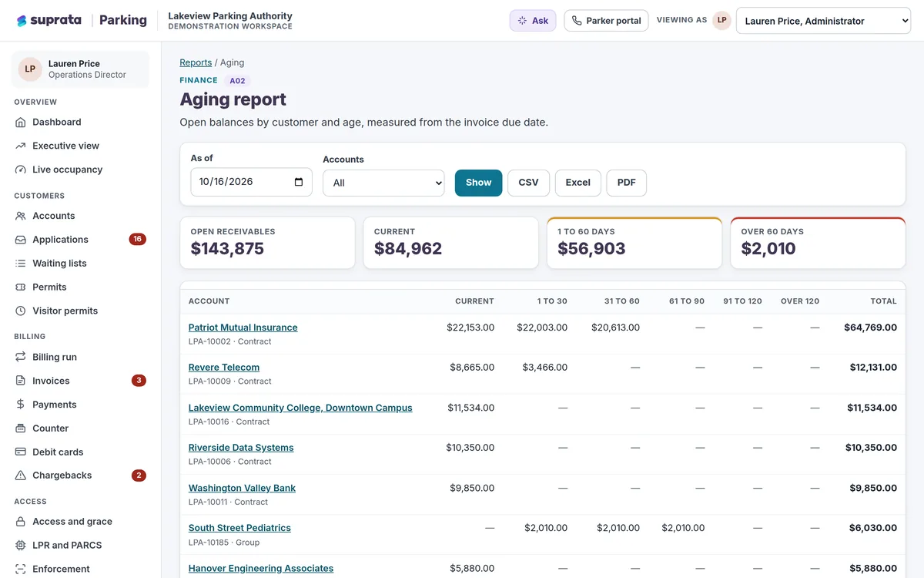The image size is (924, 578).
Task: Click the Executive view trend icon
Action: [21, 146]
